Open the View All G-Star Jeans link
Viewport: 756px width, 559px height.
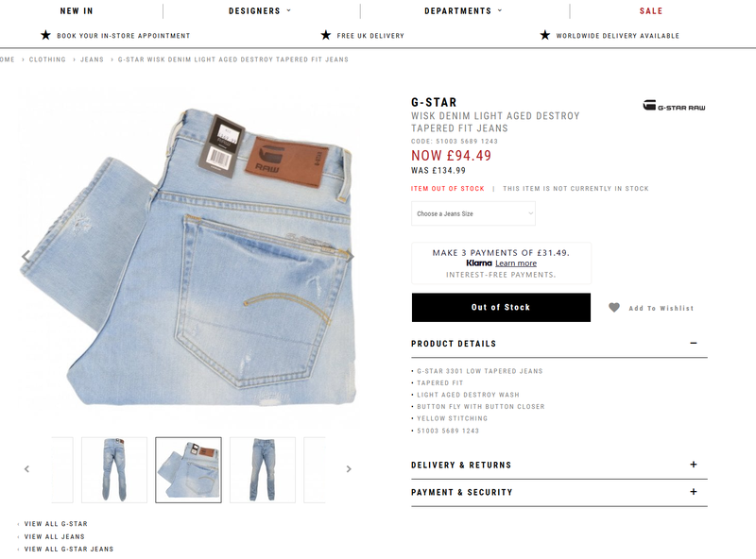[68, 549]
